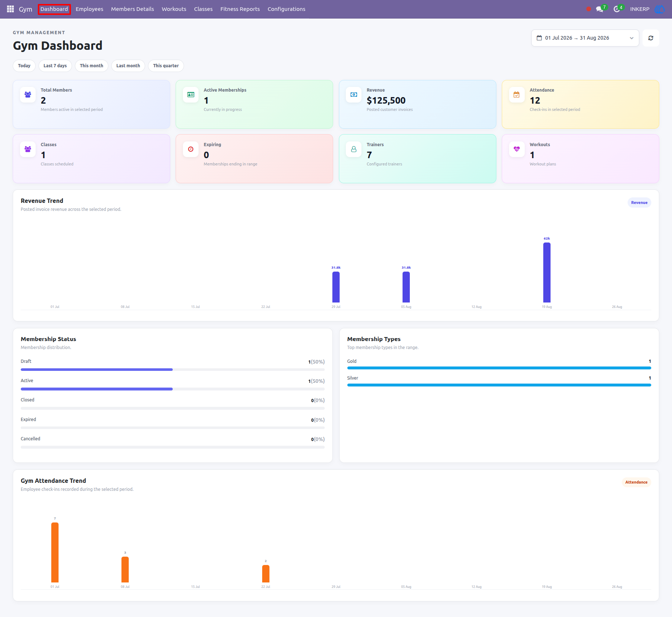The image size is (672, 617).
Task: Open the Fitness Reports menu
Action: [240, 9]
